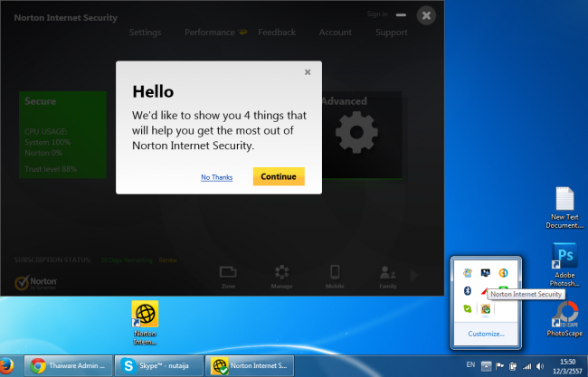This screenshot has height=377, width=588.
Task: Click the taskbar clock showing 15:50
Action: (567, 366)
